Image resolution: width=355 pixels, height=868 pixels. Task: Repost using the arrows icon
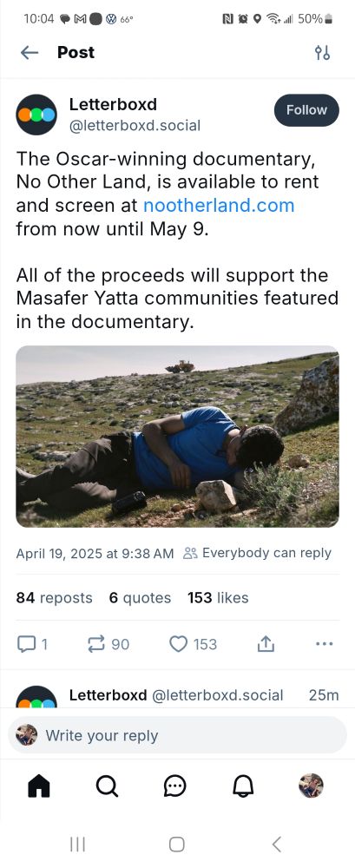click(96, 644)
